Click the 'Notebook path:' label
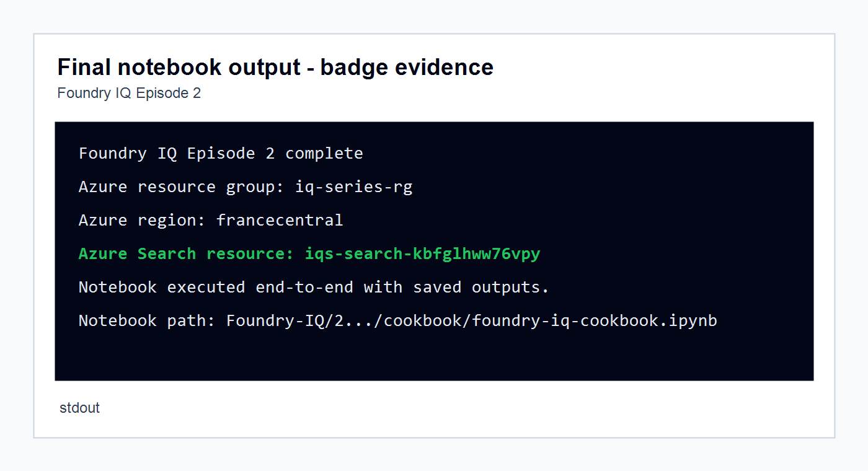This screenshot has width=868, height=471. point(148,320)
